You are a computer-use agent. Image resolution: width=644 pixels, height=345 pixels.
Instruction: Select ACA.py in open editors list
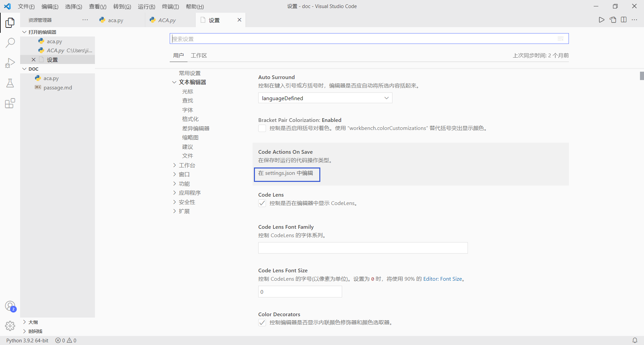(58, 50)
